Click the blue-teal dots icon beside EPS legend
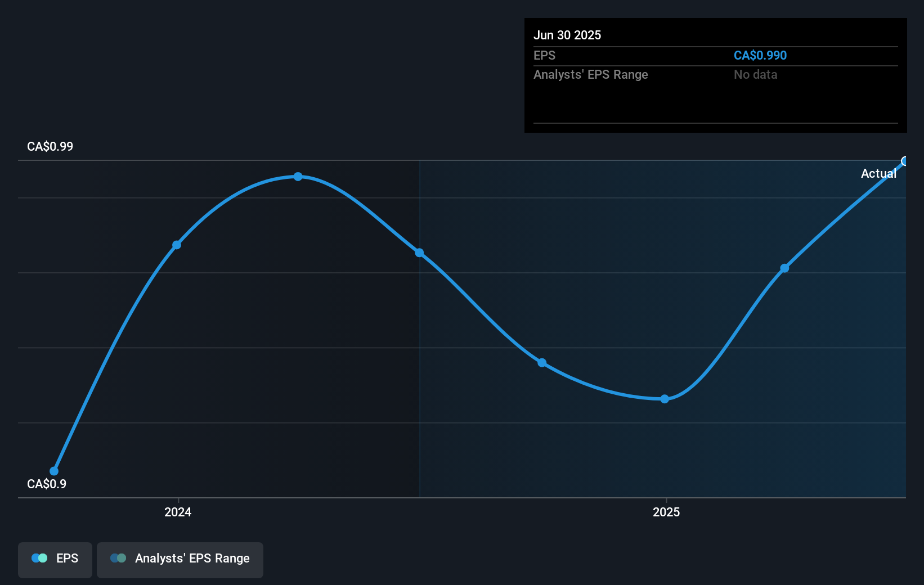 [x=39, y=559]
